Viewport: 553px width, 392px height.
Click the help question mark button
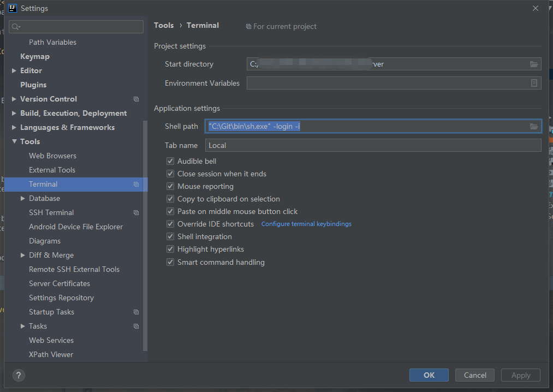pos(19,375)
